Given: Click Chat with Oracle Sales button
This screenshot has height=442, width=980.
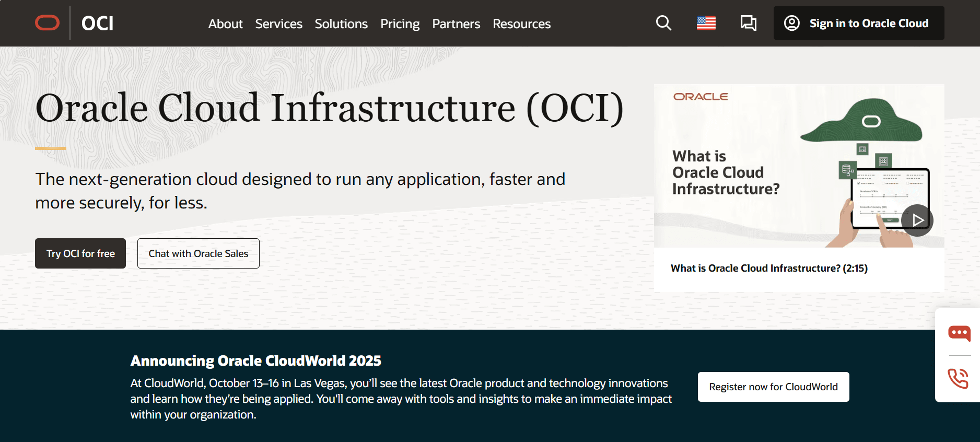Looking at the screenshot, I should (199, 253).
